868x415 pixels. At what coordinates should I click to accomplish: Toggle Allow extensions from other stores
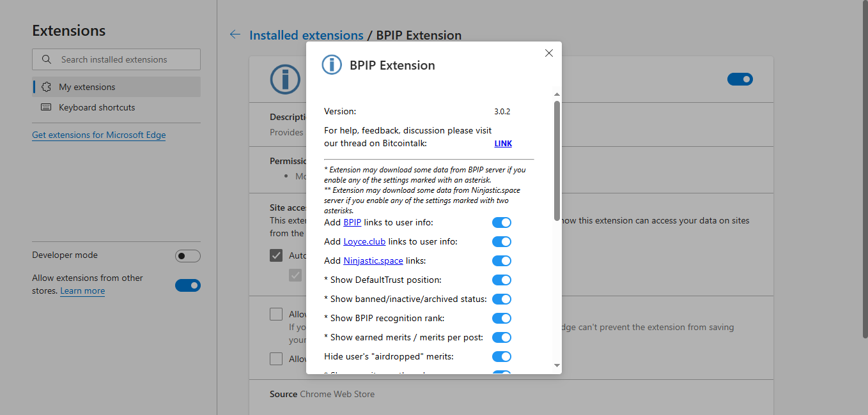pyautogui.click(x=188, y=285)
